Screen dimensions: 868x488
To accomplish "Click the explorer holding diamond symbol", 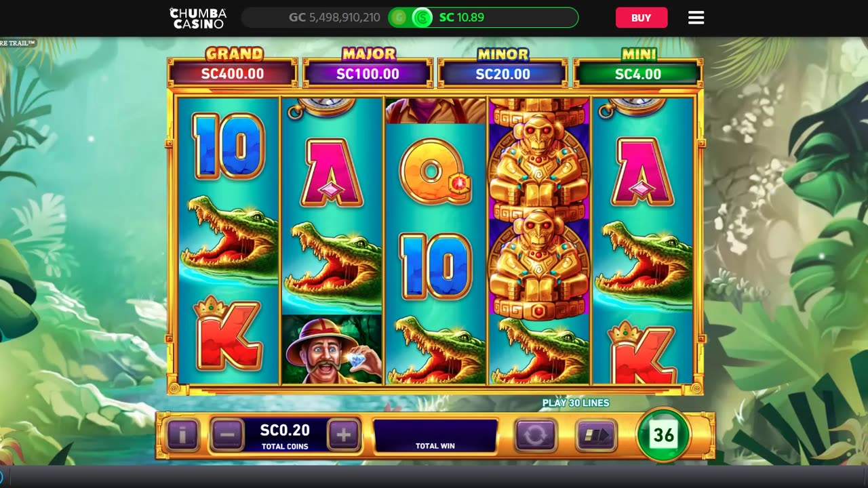I will point(332,349).
